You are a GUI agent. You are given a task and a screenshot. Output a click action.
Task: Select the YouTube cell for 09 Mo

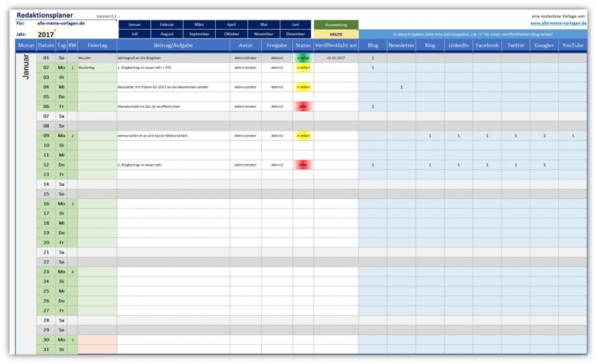[573, 136]
